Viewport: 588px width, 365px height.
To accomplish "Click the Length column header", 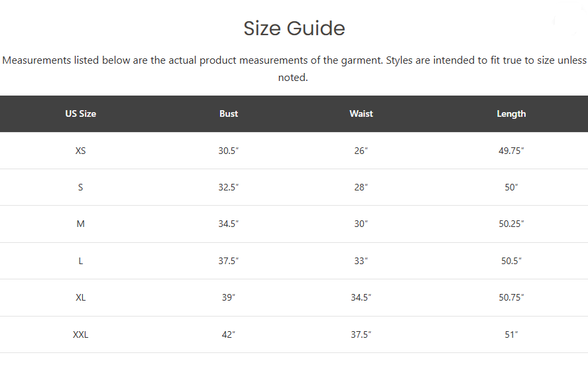I will (x=511, y=113).
